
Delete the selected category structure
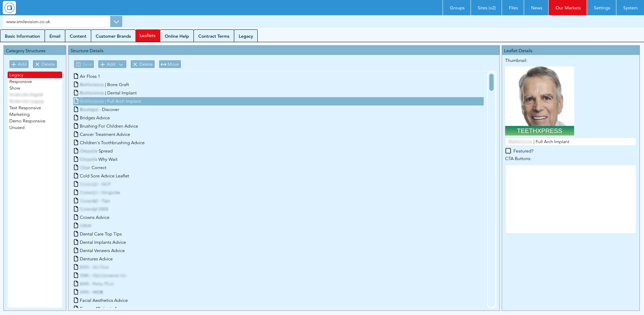pyautogui.click(x=45, y=64)
